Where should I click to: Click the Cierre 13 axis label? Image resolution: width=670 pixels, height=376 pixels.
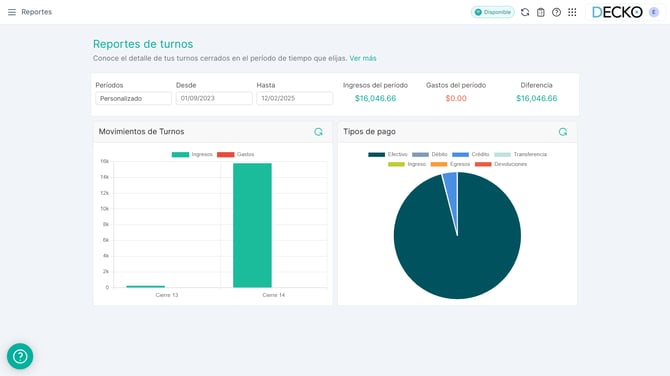(x=167, y=295)
